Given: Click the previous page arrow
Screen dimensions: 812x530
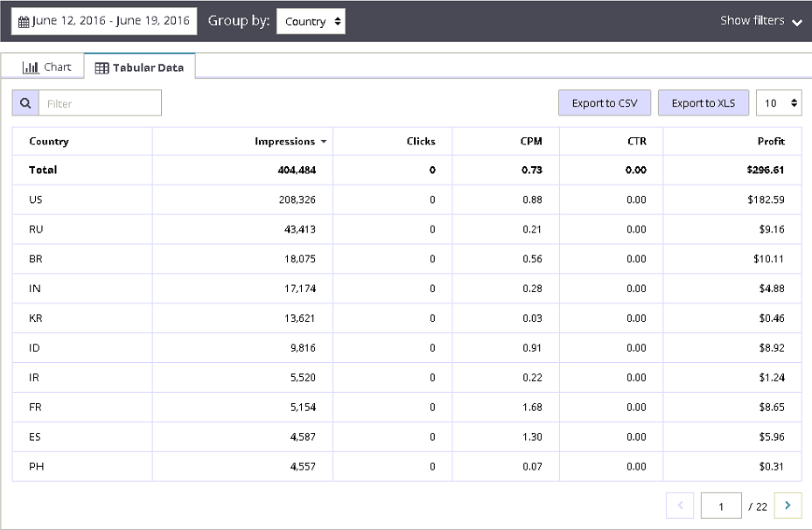Looking at the screenshot, I should coord(680,505).
